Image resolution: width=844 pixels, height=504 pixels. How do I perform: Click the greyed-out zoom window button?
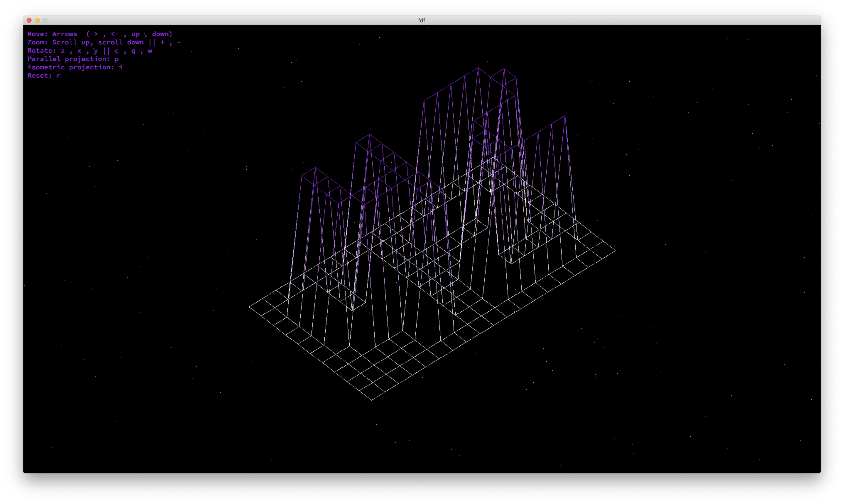[45, 20]
